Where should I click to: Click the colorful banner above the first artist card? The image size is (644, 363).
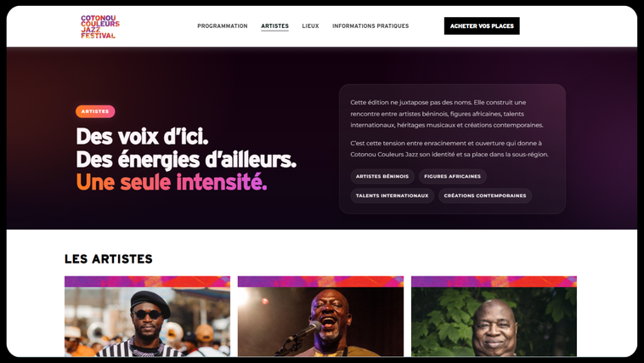pyautogui.click(x=147, y=281)
